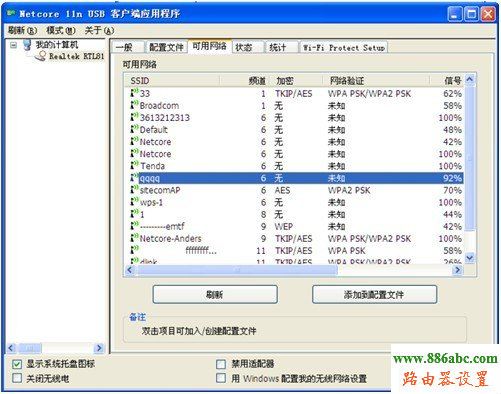Enable 禁用适配器 checkbox

click(221, 364)
